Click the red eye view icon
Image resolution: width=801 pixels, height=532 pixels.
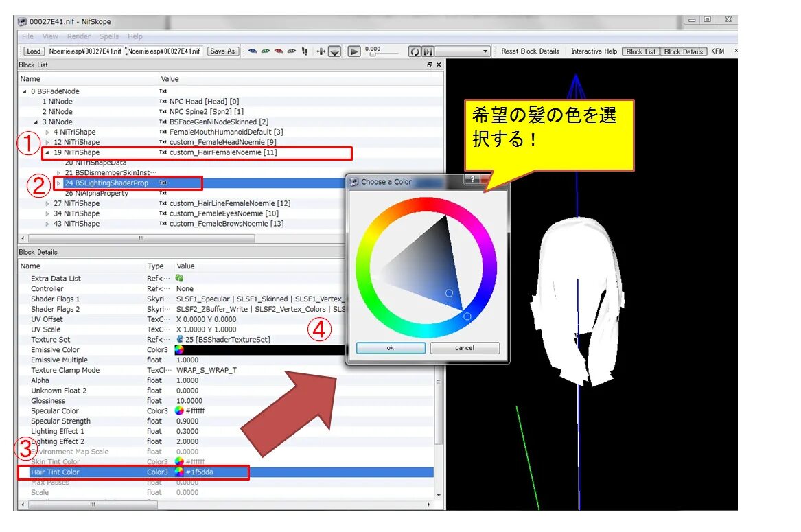279,51
